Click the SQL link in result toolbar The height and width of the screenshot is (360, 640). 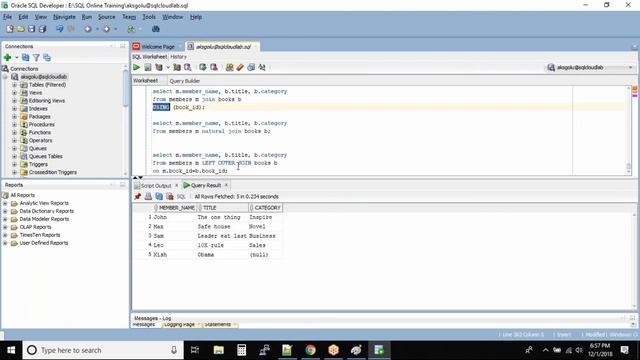pyautogui.click(x=181, y=197)
